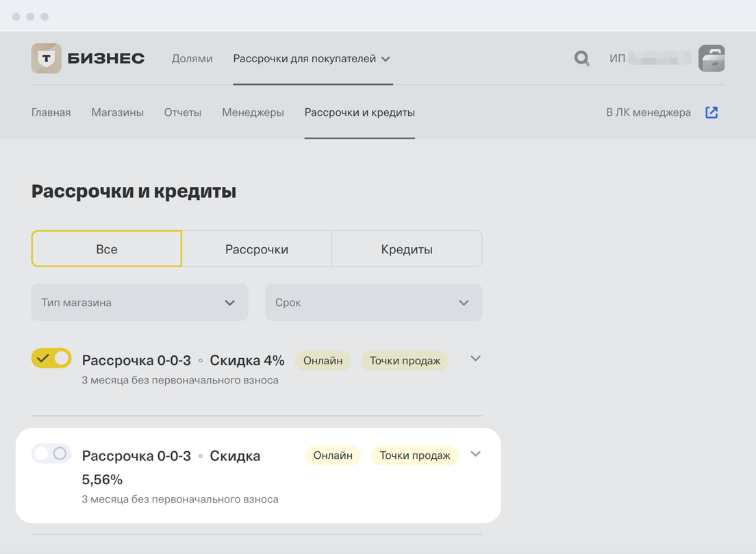Screen dimensions: 756x554
Task: Open the account wallet avatar icon
Action: pos(711,58)
